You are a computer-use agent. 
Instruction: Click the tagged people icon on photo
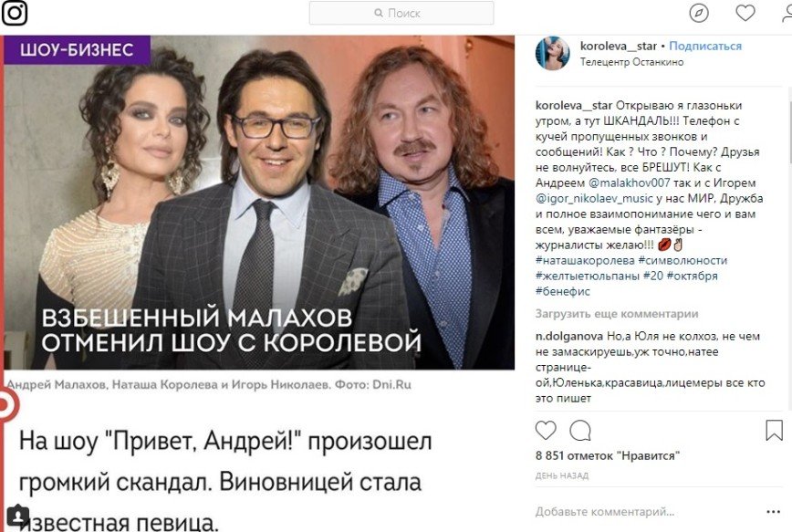coord(17,516)
